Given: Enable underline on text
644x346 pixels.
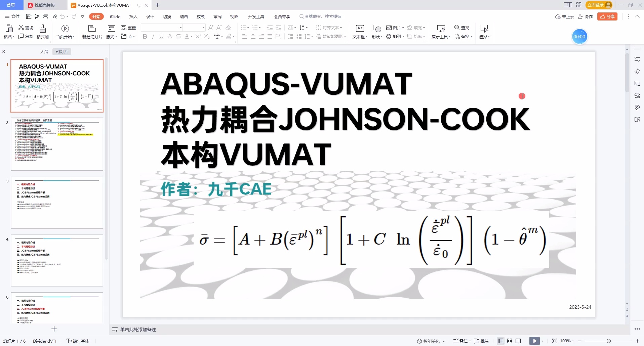Looking at the screenshot, I should coord(161,37).
